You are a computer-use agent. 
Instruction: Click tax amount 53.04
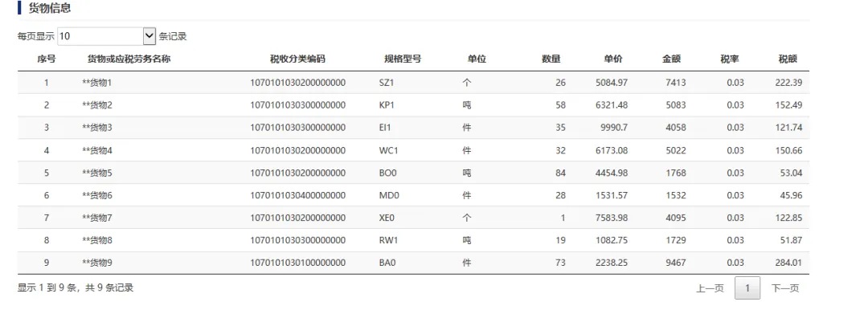[791, 173]
